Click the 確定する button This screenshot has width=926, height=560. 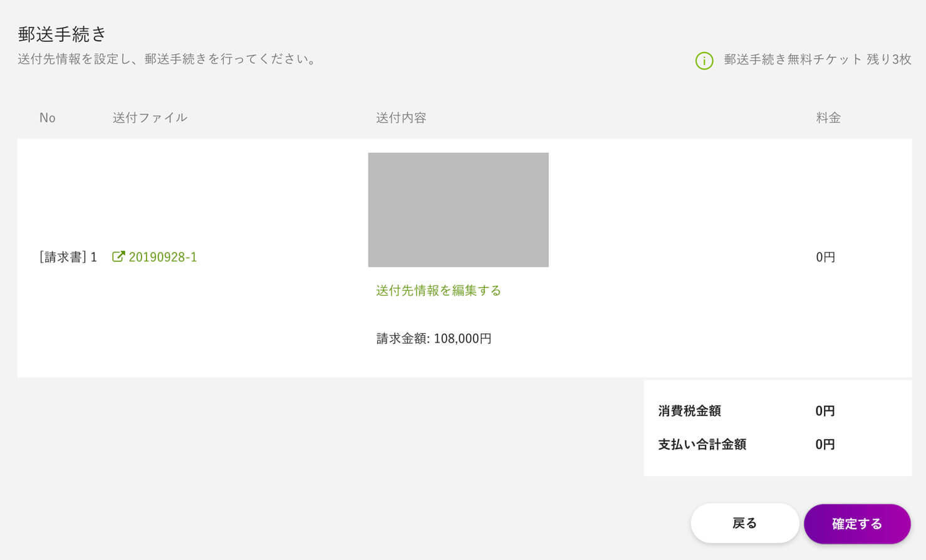(857, 524)
